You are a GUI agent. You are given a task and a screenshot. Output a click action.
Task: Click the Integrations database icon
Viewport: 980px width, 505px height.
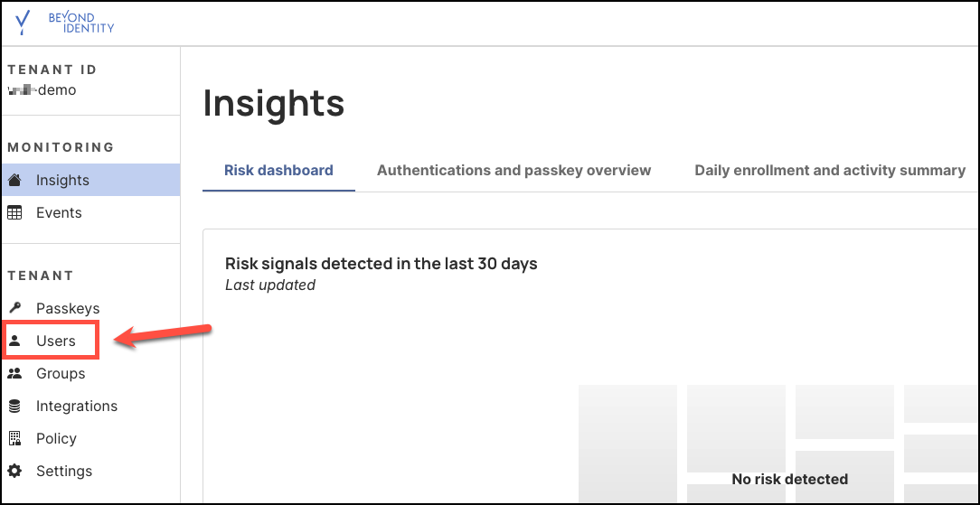pyautogui.click(x=14, y=406)
